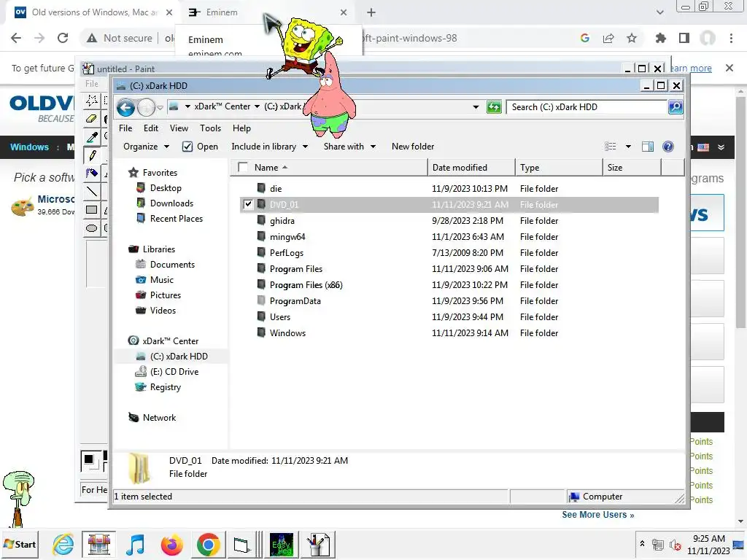Click the New folder button
Image resolution: width=747 pixels, height=560 pixels.
click(413, 147)
